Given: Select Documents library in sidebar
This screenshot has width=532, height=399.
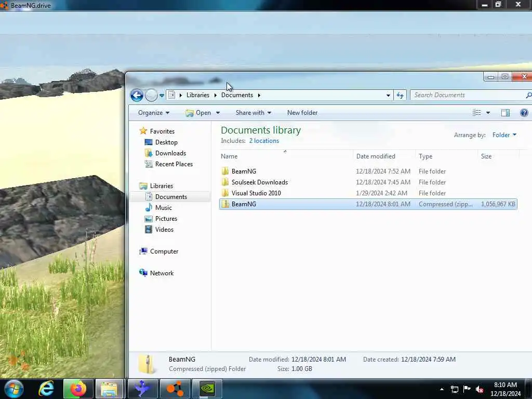Looking at the screenshot, I should coord(171,197).
